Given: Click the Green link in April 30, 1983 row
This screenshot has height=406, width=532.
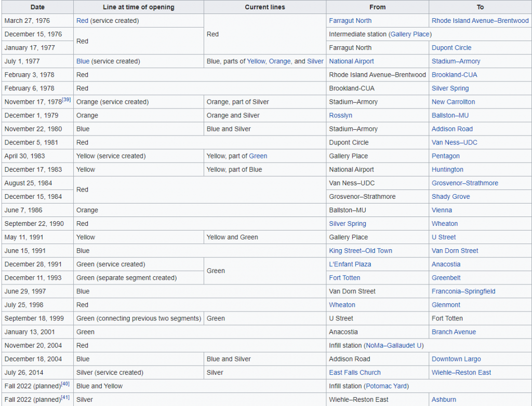Looking at the screenshot, I should pos(258,156).
